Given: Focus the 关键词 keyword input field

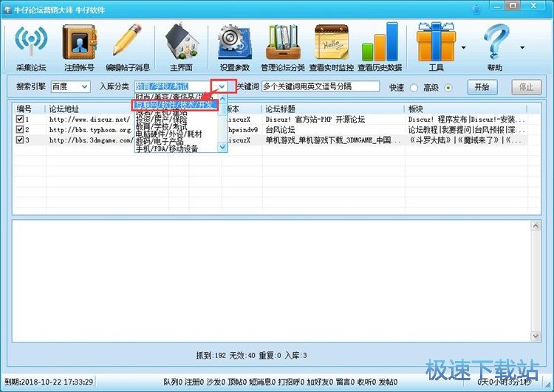Looking at the screenshot, I should 321,86.
